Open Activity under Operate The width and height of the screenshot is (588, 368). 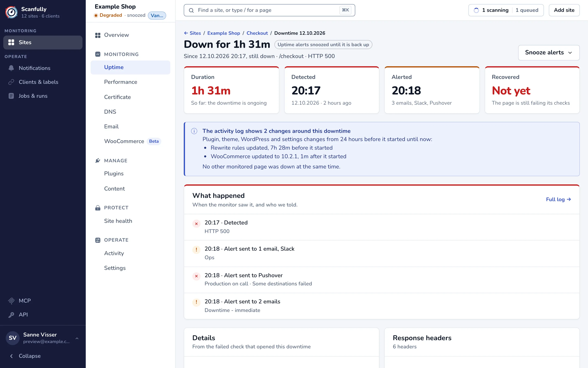130,253
